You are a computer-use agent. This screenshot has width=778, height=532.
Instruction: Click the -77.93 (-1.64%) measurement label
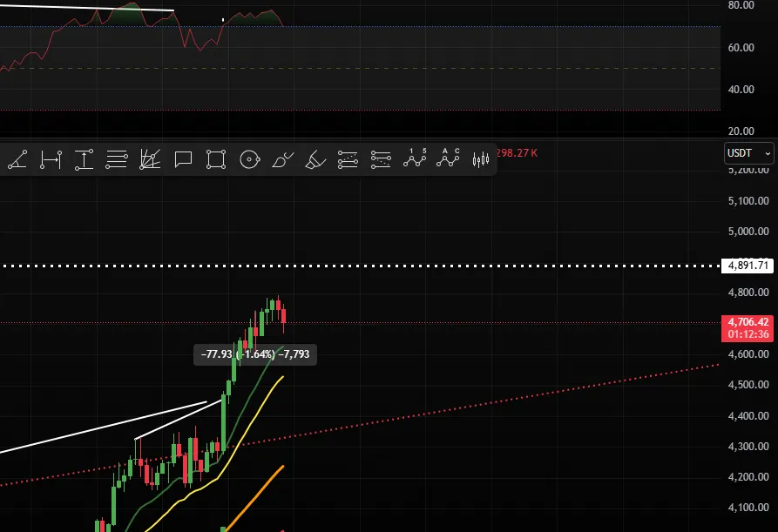[x=255, y=354]
